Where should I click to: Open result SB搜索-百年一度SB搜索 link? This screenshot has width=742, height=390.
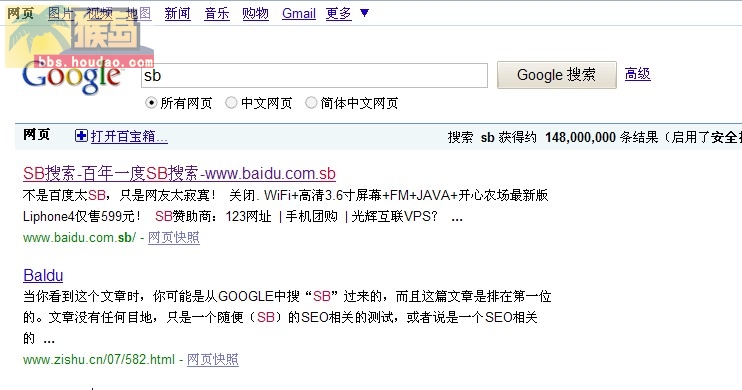pos(179,174)
